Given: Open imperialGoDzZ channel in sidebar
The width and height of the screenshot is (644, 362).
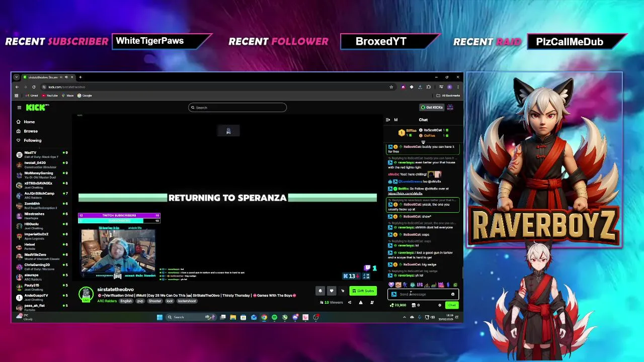Looking at the screenshot, I should pyautogui.click(x=43, y=236).
